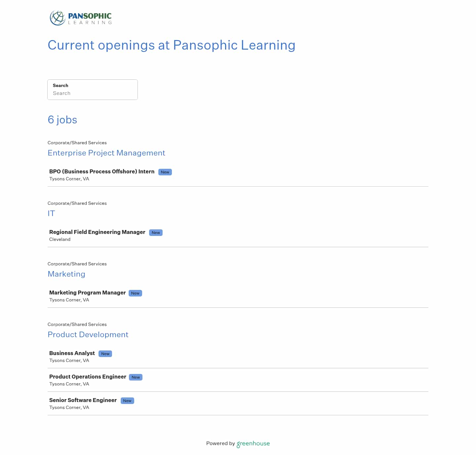
Task: Click the New badge beside Senior Software Engineer
Action: click(x=127, y=400)
